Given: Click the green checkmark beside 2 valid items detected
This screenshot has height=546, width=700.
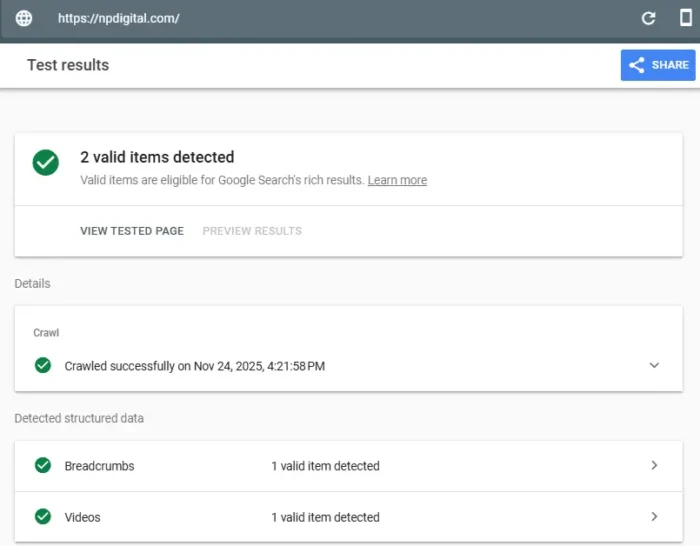Looking at the screenshot, I should pyautogui.click(x=45, y=163).
